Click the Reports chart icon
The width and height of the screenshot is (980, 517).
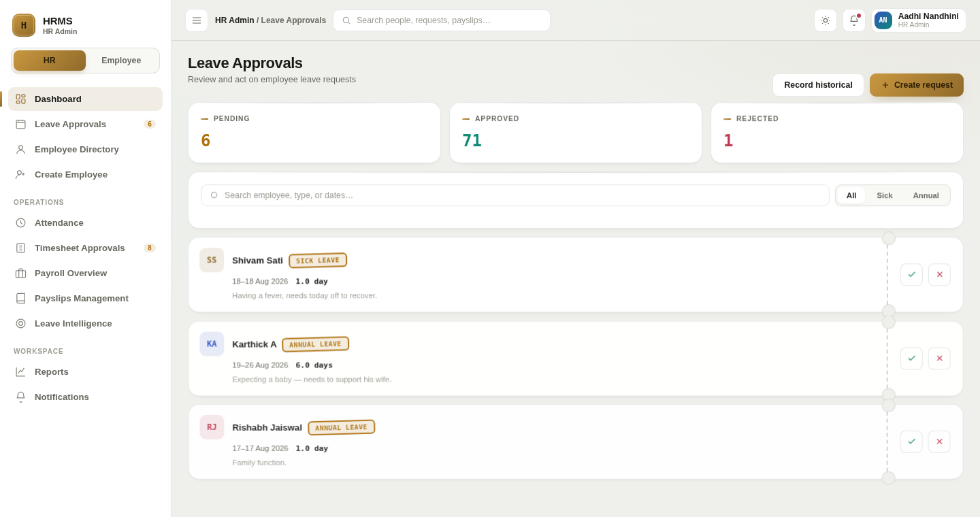point(21,372)
